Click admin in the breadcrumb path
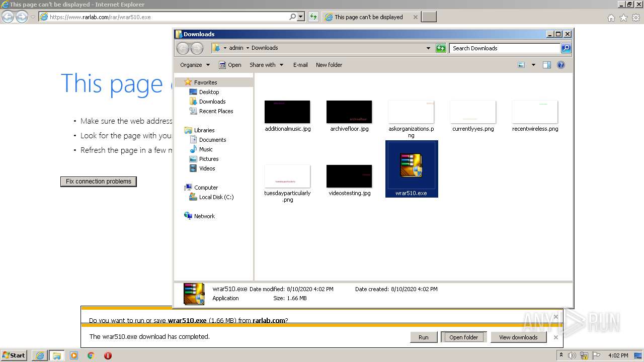 (236, 48)
